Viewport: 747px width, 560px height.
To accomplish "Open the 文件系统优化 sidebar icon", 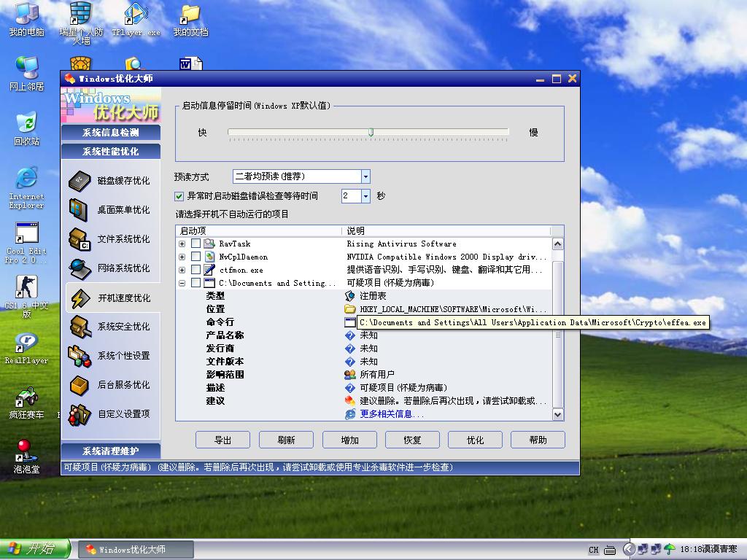I will pyautogui.click(x=79, y=239).
